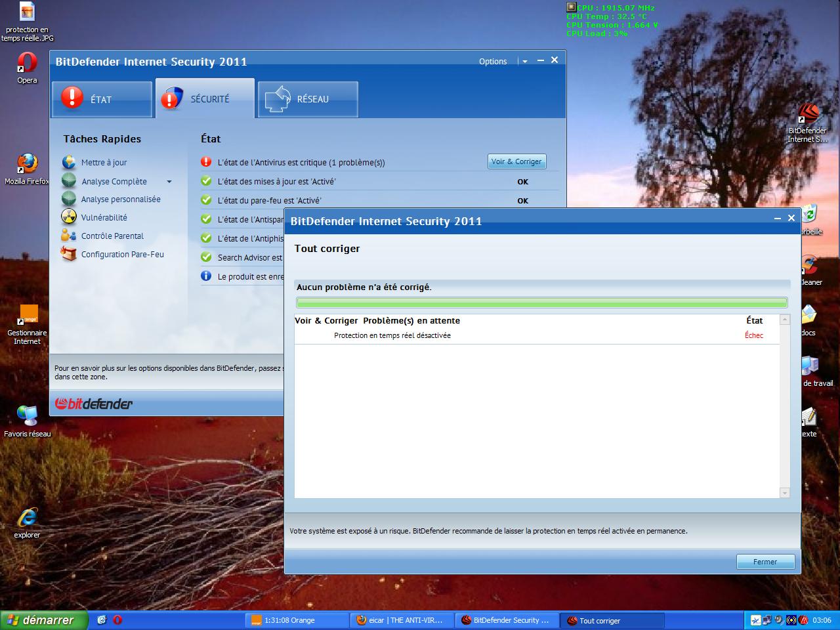Viewport: 840px width, 630px height.
Task: Click the Vulnérabilité radiation icon
Action: coord(69,217)
